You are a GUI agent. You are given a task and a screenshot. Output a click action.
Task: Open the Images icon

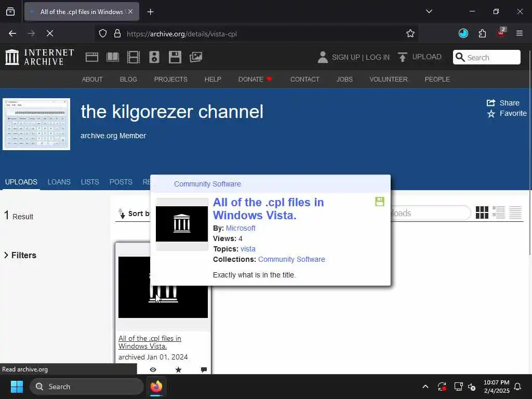click(x=196, y=57)
